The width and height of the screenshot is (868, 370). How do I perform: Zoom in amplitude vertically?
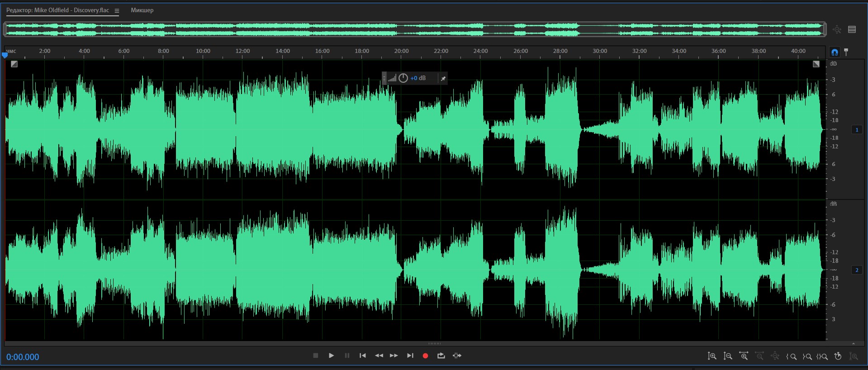(x=712, y=356)
